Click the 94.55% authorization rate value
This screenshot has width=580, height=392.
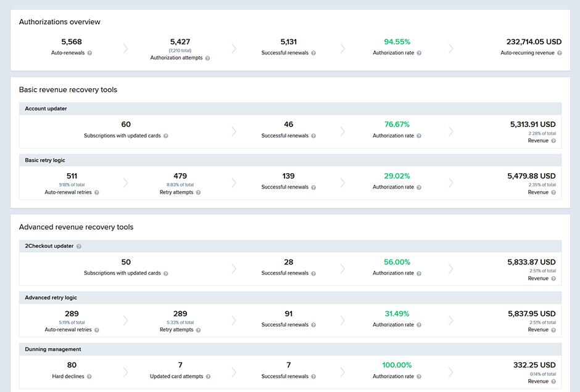coord(397,42)
